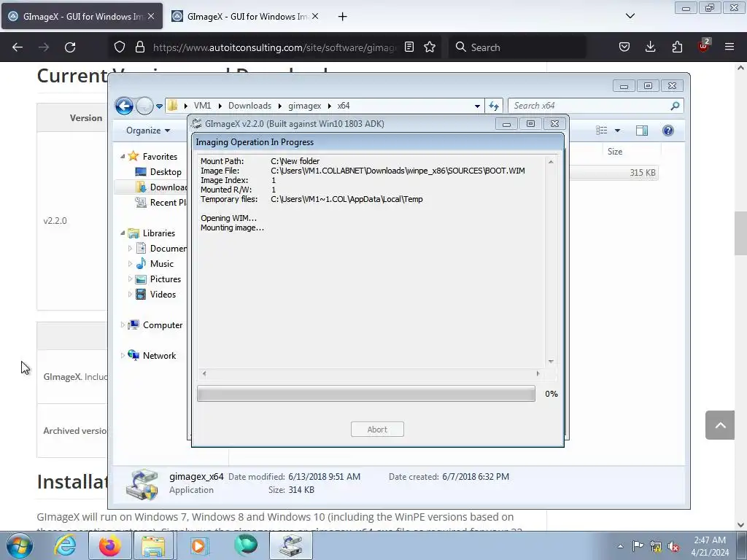747x560 pixels.
Task: Launch Internet Explorer from taskbar
Action: (x=65, y=545)
